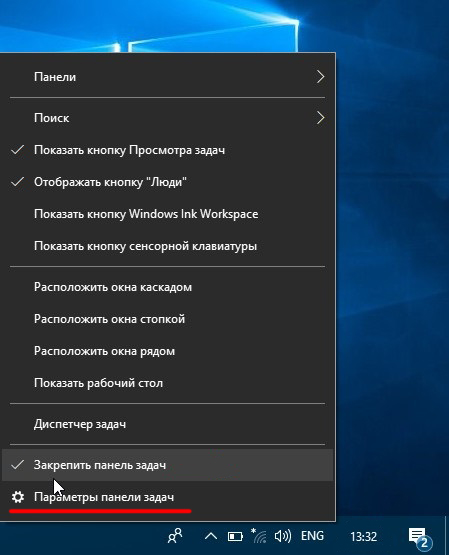
Task: Open Action Center notifications icon
Action: pyautogui.click(x=420, y=538)
